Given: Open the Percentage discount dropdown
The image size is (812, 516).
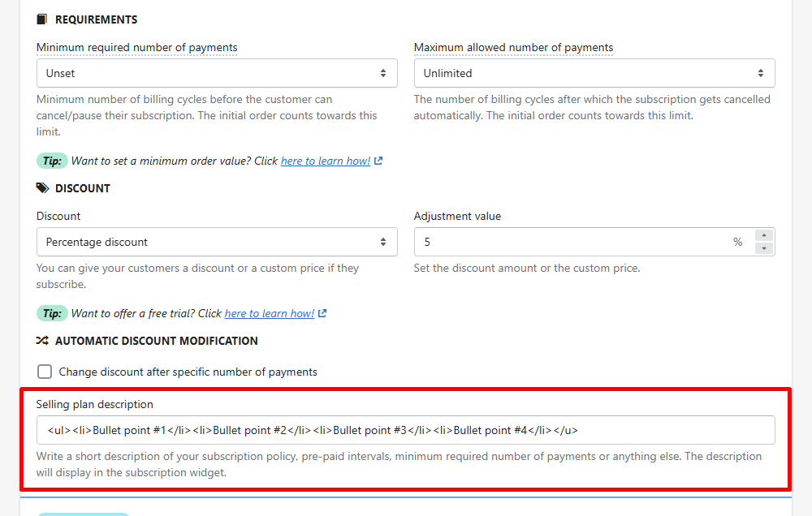Looking at the screenshot, I should (x=217, y=242).
